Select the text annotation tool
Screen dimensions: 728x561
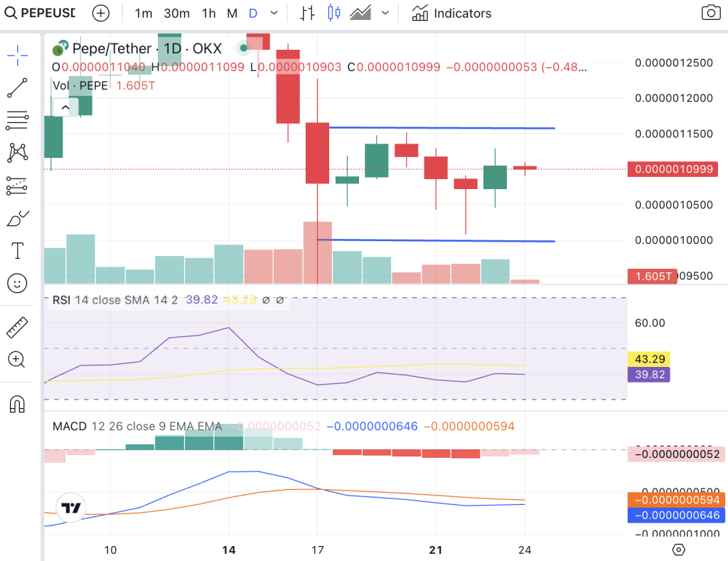click(17, 250)
